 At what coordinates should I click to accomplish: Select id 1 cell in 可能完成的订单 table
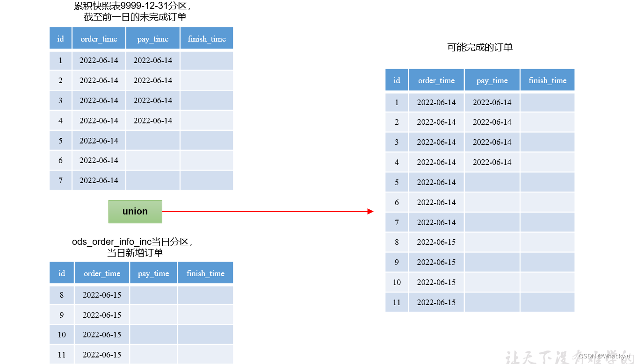pos(397,102)
